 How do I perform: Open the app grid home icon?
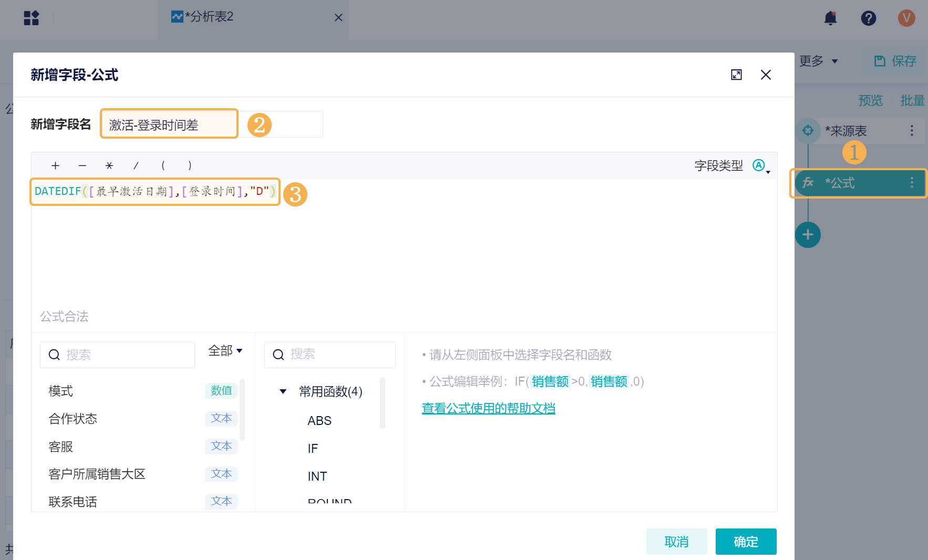(32, 18)
